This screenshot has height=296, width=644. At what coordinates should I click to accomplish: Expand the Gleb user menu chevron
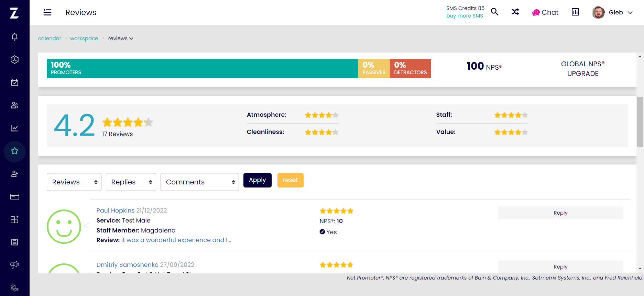(x=630, y=13)
